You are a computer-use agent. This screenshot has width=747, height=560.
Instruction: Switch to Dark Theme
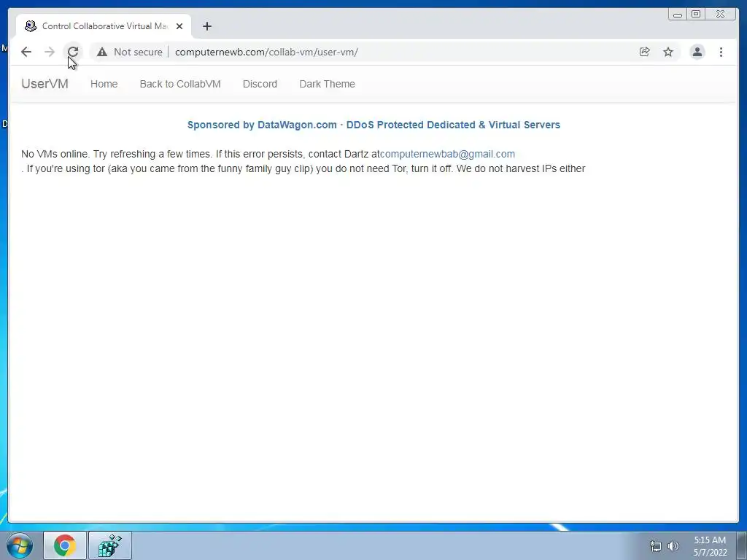327,84
